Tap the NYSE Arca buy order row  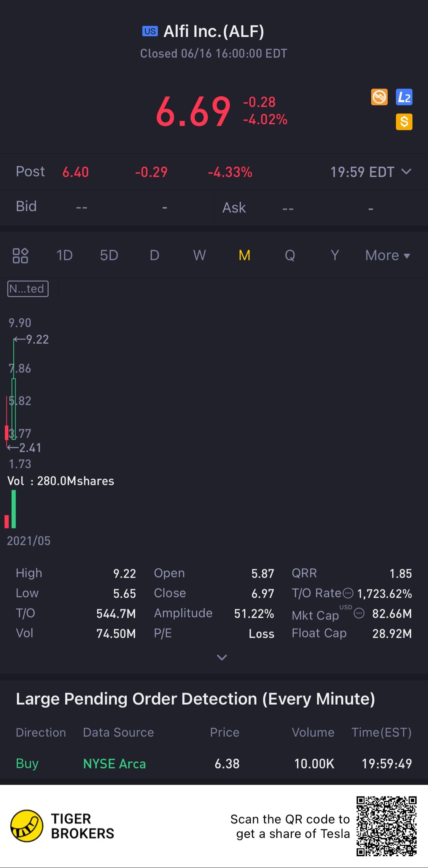point(213,764)
